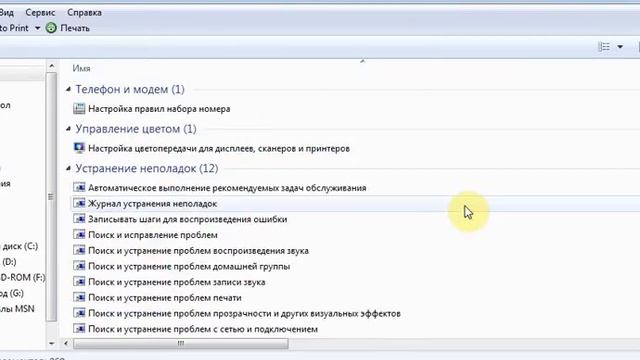Open the Справка menu
The image size is (640, 360).
[84, 13]
